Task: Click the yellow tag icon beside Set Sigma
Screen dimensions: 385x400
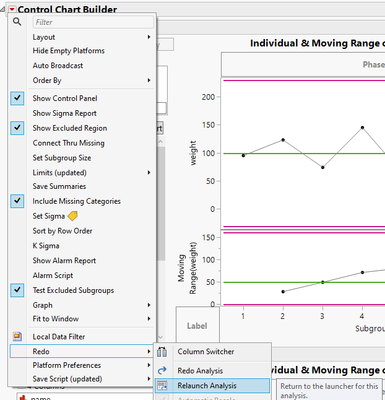Action: coord(73,216)
